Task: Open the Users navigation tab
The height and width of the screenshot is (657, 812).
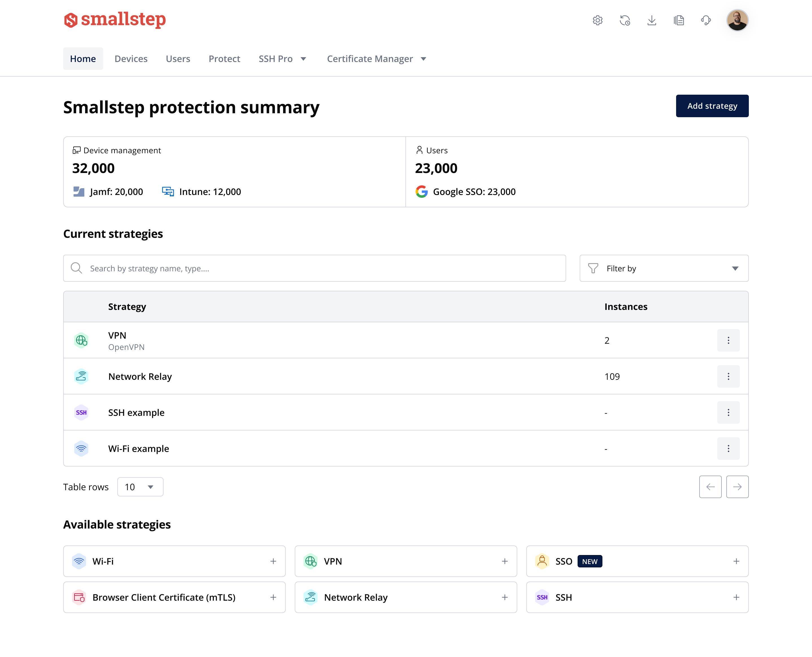Action: pos(178,59)
